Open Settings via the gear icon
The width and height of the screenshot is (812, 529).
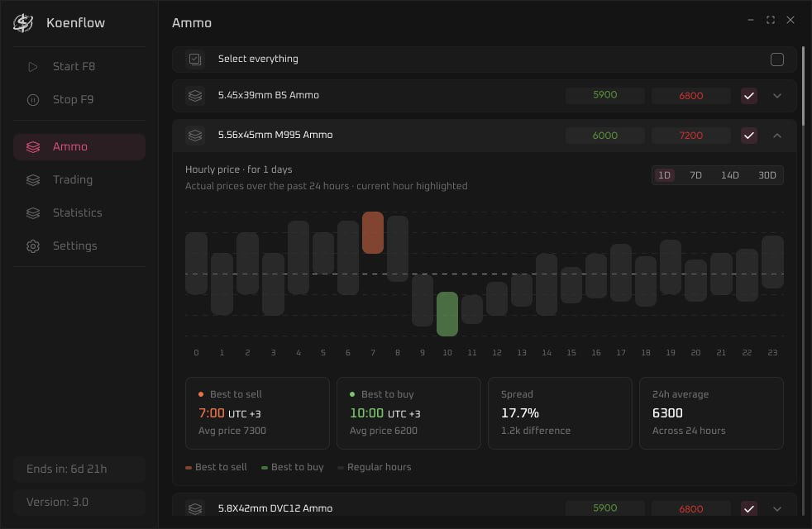tap(32, 246)
